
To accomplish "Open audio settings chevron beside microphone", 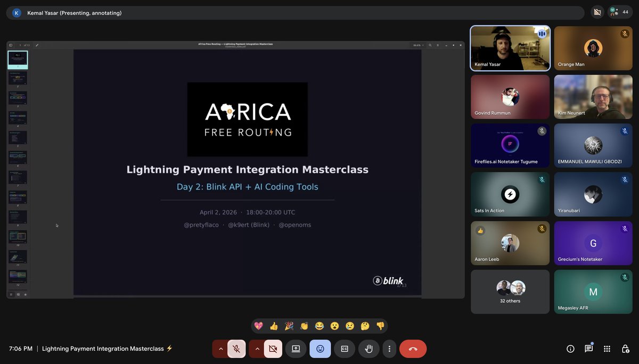I will pos(220,349).
